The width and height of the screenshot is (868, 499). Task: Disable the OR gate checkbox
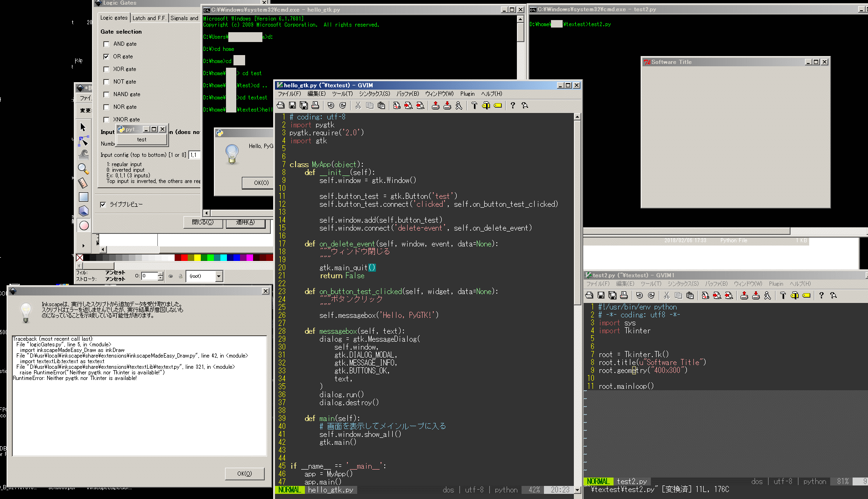(x=106, y=56)
